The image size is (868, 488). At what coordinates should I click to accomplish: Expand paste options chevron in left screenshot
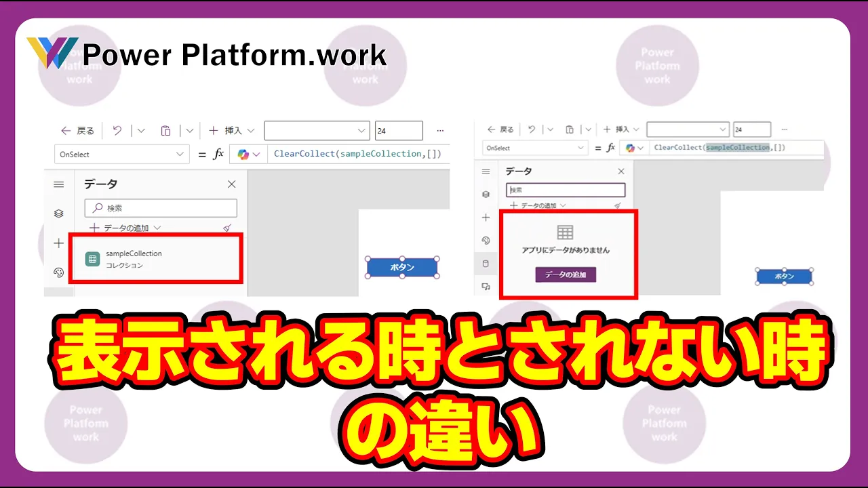pyautogui.click(x=190, y=131)
